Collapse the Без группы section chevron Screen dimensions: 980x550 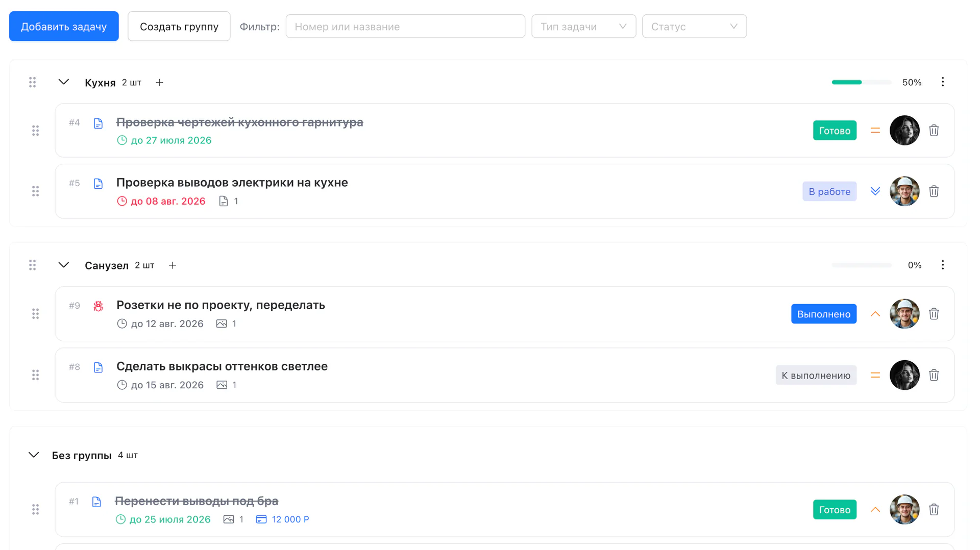[34, 455]
